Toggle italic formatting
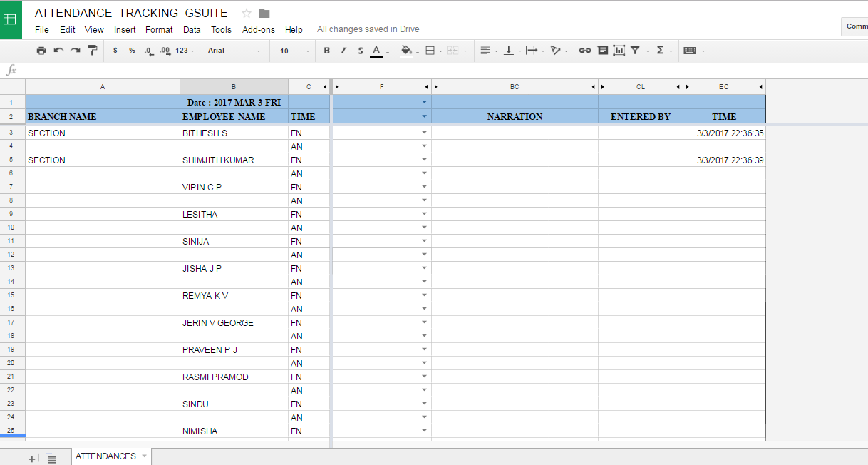 tap(343, 51)
